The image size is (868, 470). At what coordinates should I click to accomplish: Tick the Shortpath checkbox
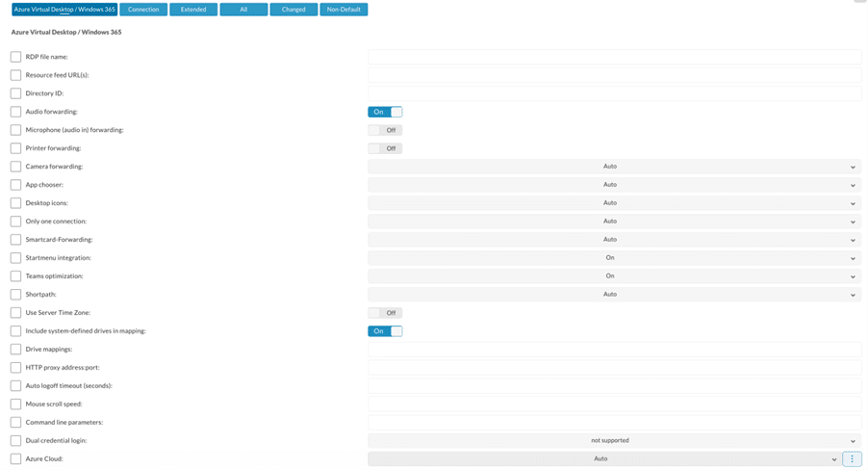[15, 295]
